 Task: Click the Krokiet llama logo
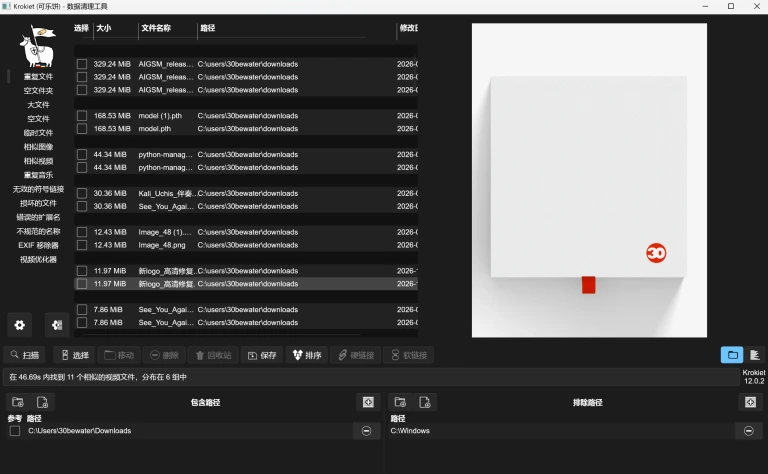[37, 46]
